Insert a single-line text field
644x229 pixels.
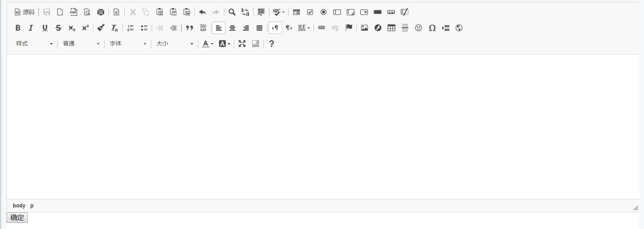point(337,12)
